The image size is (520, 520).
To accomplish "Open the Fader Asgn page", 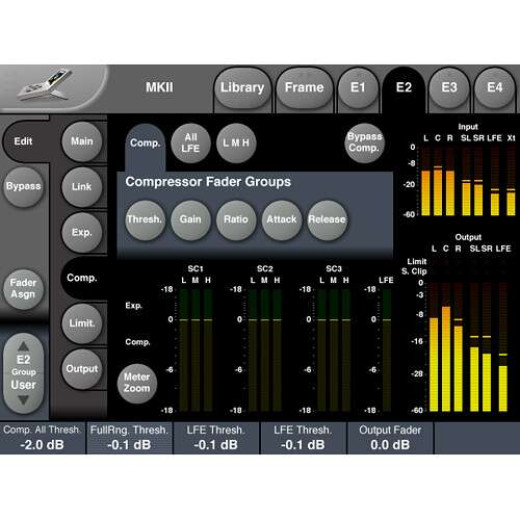I will (23, 289).
